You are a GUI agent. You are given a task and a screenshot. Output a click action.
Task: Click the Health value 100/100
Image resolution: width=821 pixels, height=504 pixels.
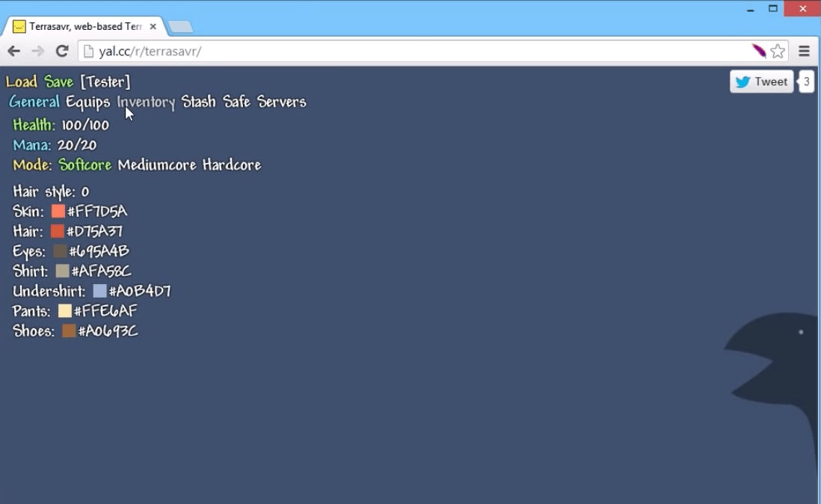point(85,125)
